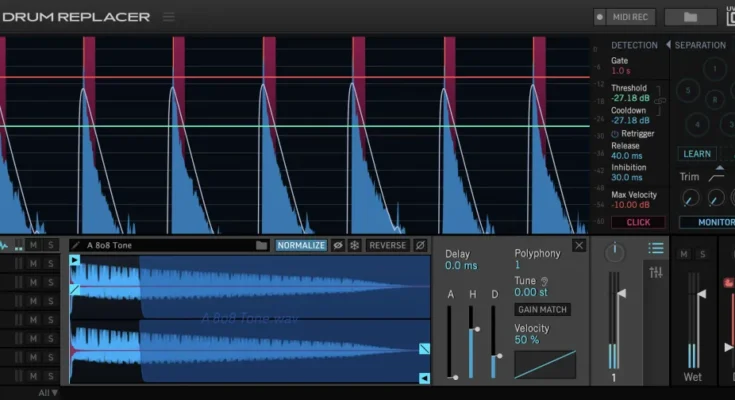Collapse the Separation panel arrow
735x400 pixels.
(x=668, y=45)
